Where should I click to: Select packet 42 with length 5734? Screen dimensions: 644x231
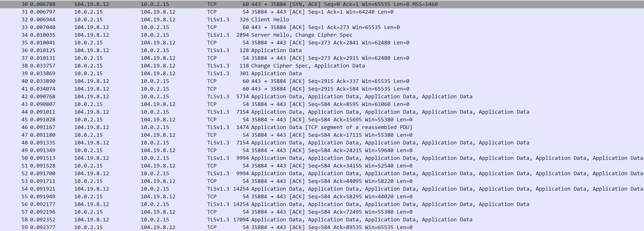322,97
